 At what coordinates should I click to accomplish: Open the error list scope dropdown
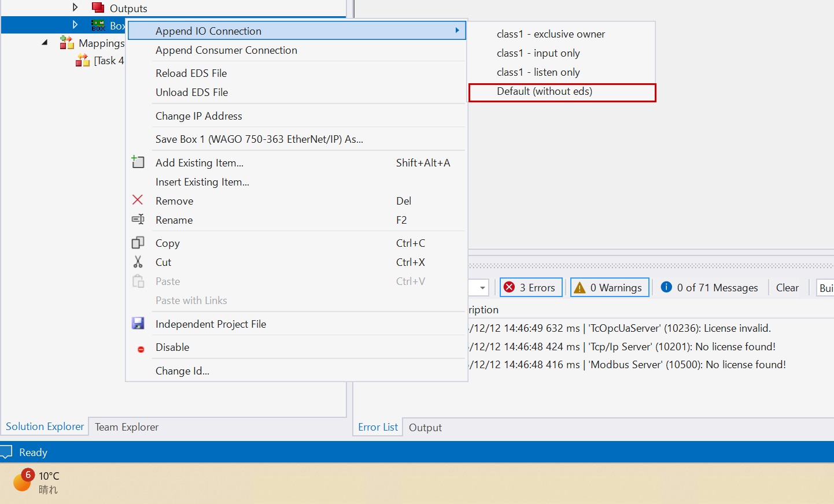point(482,287)
